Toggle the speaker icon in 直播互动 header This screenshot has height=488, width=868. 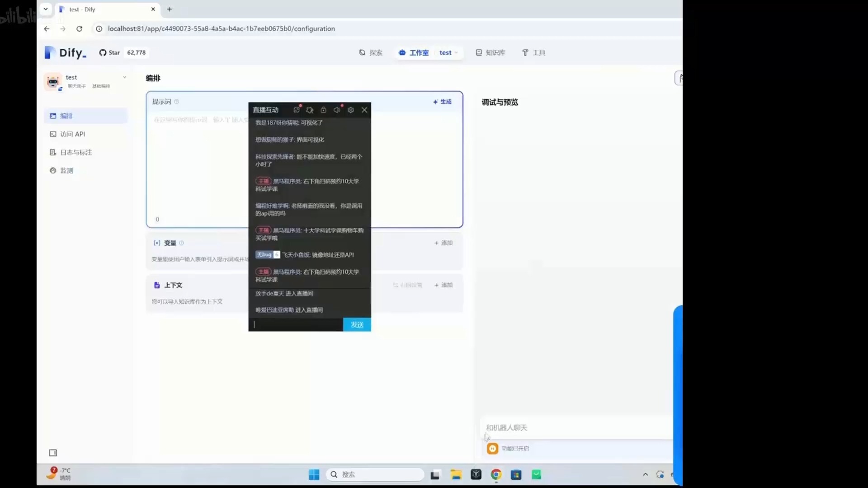(x=337, y=110)
